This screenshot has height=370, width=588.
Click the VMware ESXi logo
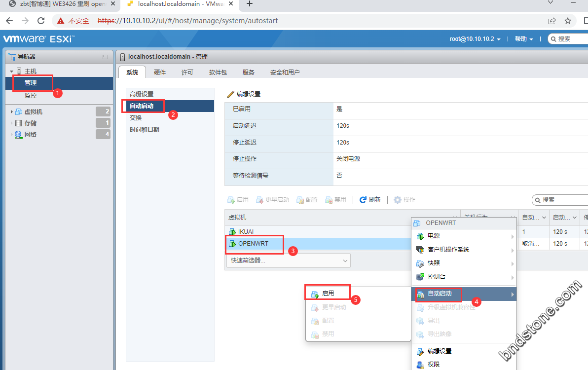[x=39, y=38]
